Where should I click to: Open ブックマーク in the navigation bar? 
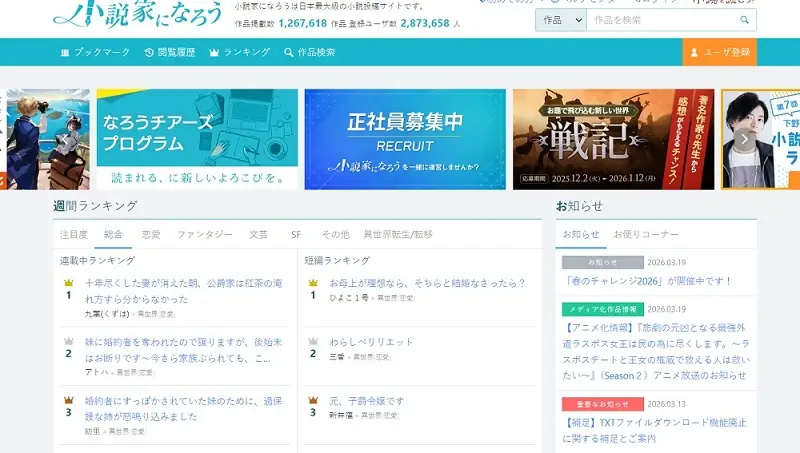[95, 52]
